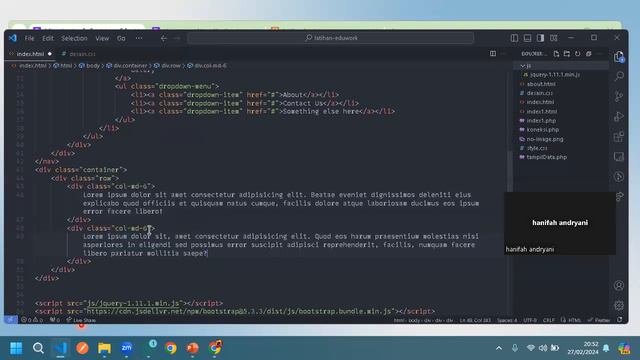Viewport: 640px width, 360px height.
Task: Open the overflow menu ellipsis in menu bar
Action: pos(139,38)
